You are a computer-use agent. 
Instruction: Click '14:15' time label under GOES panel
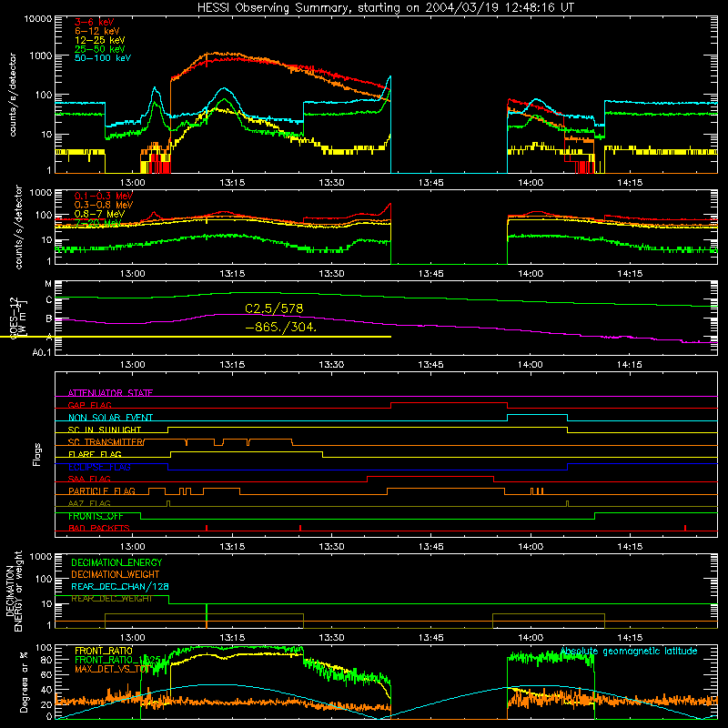tap(630, 365)
